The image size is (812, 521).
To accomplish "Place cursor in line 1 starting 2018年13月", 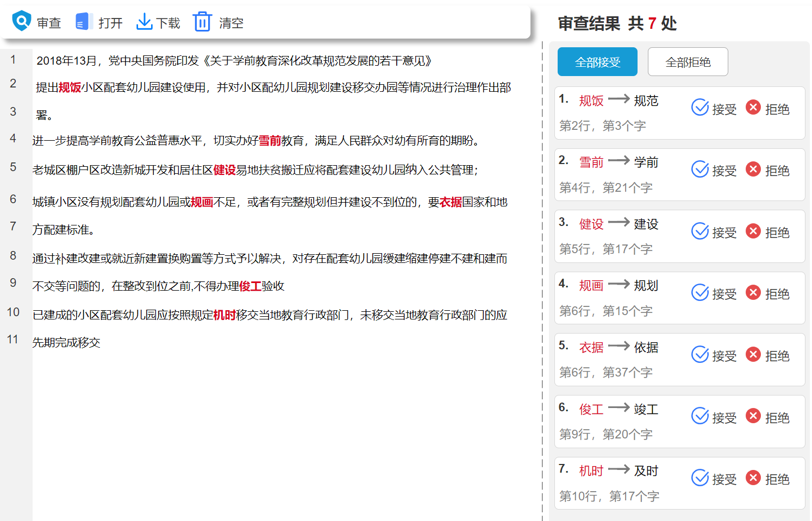I will 234,61.
